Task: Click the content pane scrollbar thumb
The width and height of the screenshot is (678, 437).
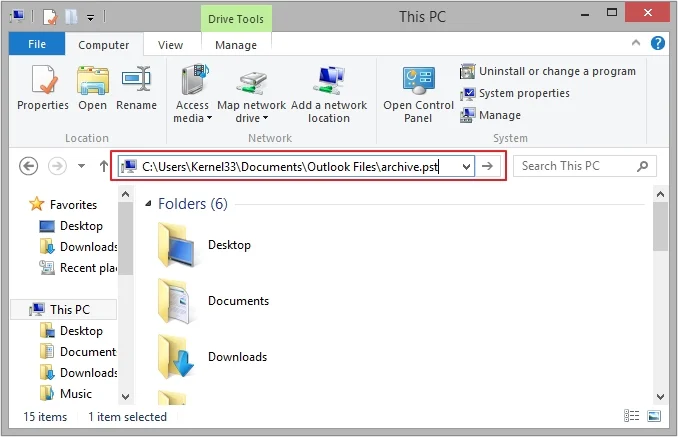Action: click(660, 226)
